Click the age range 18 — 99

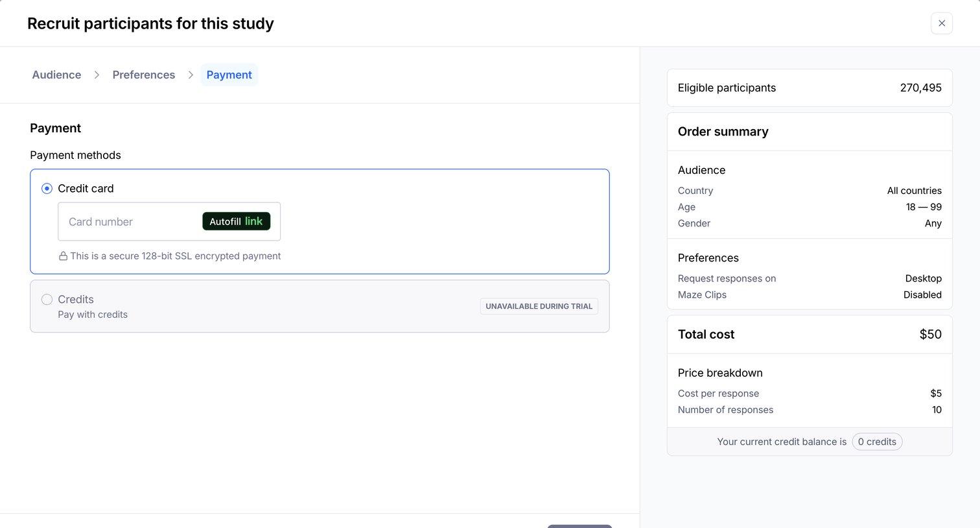pyautogui.click(x=924, y=207)
